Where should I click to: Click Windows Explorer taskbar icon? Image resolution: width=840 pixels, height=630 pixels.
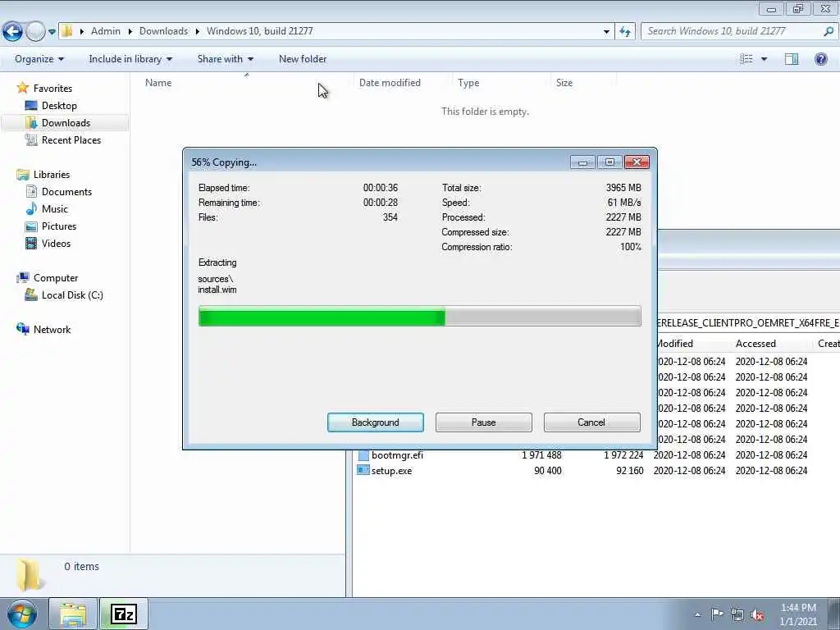pos(73,614)
